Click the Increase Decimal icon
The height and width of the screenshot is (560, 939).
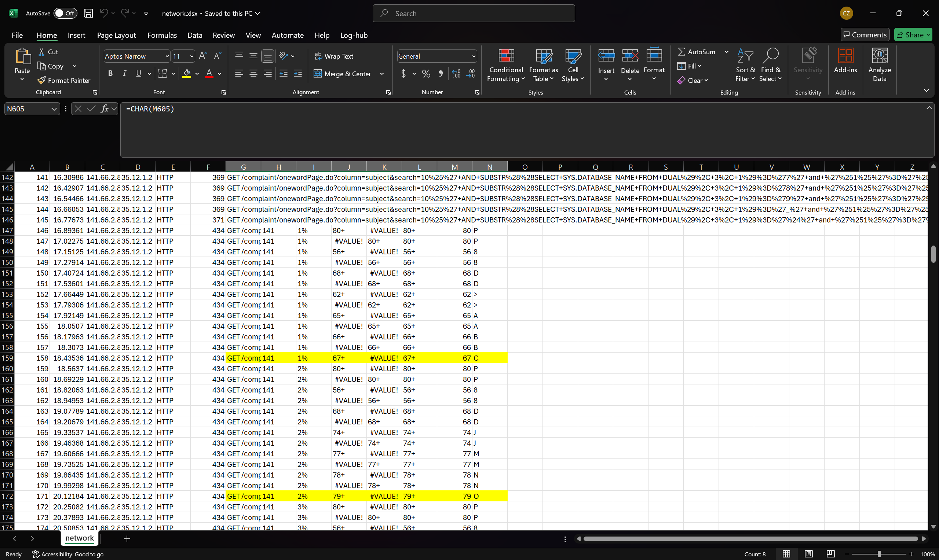(x=456, y=74)
